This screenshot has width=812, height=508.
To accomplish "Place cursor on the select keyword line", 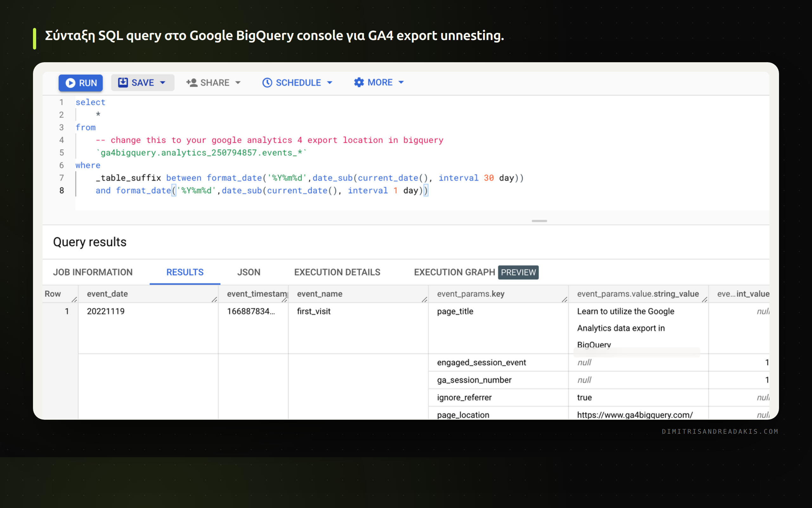I will (90, 102).
